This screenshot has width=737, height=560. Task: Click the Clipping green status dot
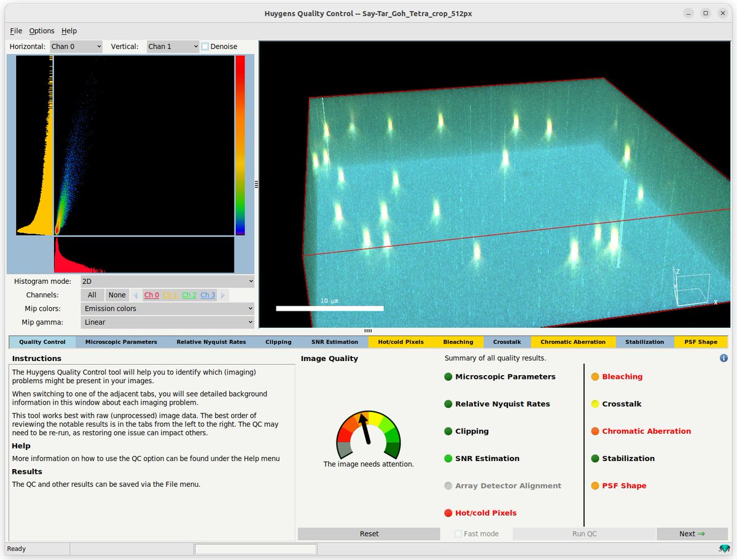pos(448,431)
